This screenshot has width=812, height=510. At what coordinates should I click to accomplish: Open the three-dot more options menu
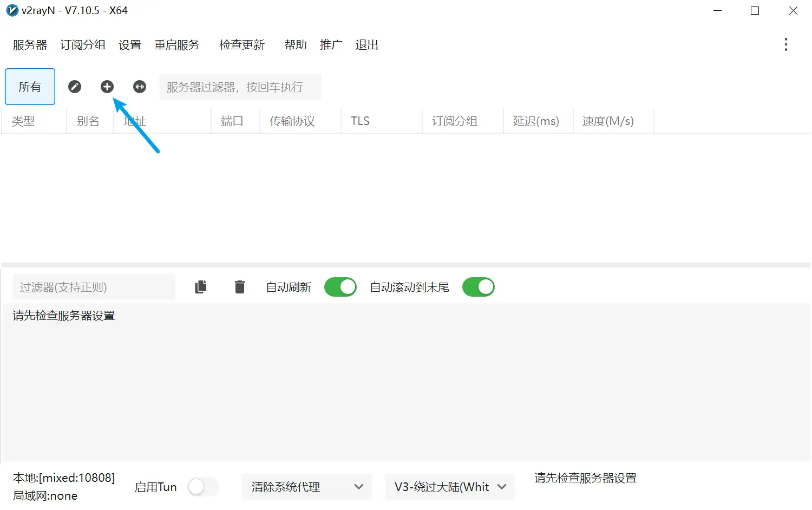click(x=786, y=44)
